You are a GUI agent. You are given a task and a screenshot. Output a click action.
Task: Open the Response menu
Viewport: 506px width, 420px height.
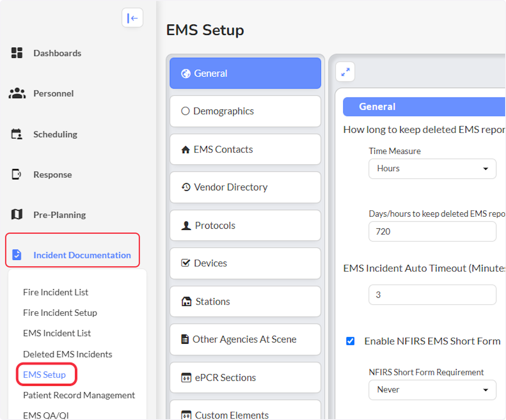point(53,174)
